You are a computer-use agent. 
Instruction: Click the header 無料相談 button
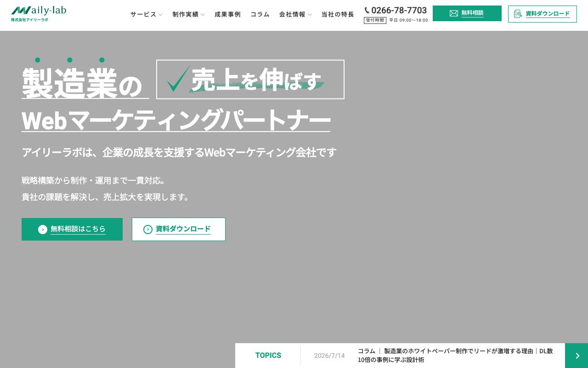coord(467,13)
